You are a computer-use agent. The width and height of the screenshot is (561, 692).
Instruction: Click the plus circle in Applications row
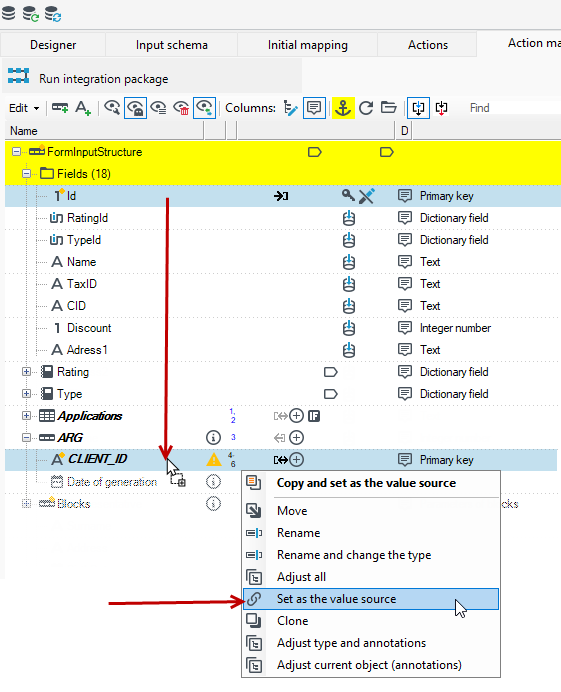point(297,416)
